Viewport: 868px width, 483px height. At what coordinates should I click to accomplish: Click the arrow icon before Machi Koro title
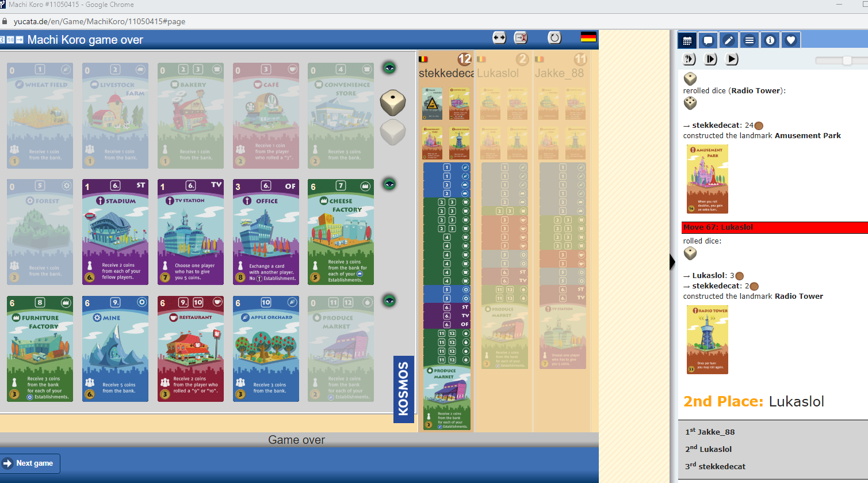coord(20,40)
